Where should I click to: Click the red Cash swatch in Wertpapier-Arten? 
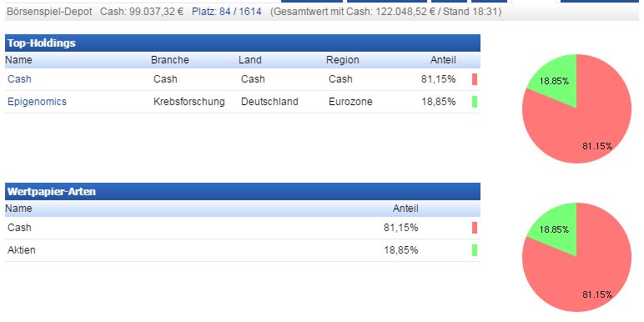pos(475,228)
